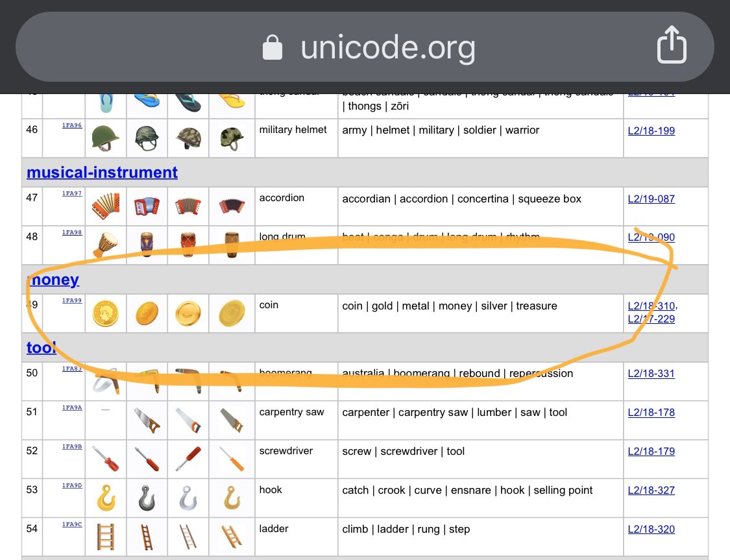Screen dimensions: 730x560
Task: Open proposal link L2/19-087
Action: pyautogui.click(x=651, y=199)
